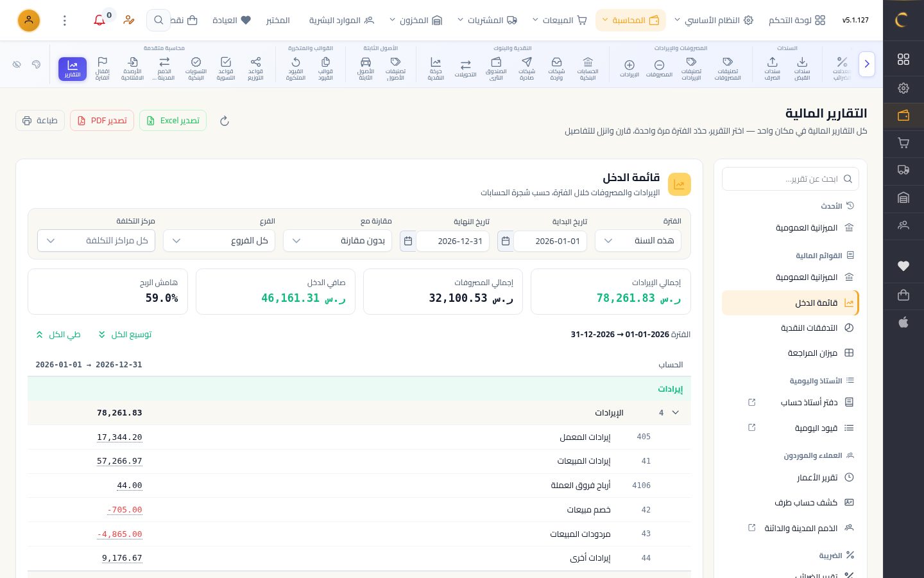This screenshot has height=578, width=924.
Task: Open الصندوق النثري toolbar item
Action: tap(496, 69)
